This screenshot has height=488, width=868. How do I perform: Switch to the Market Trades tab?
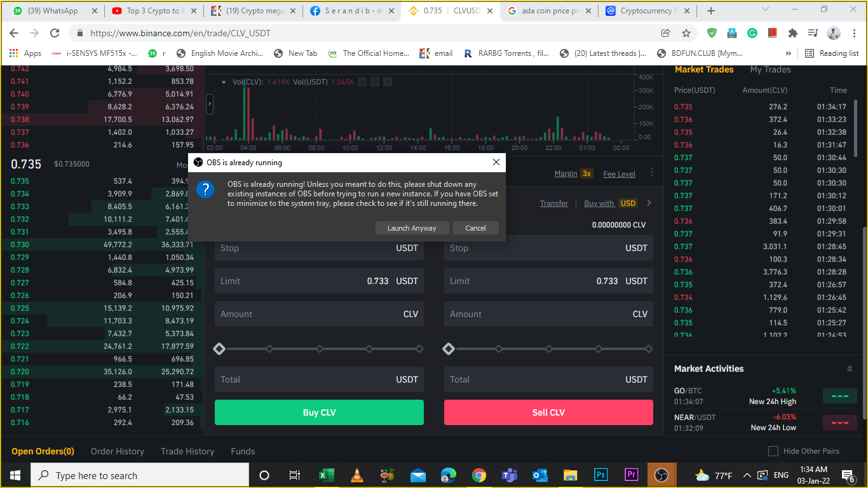[x=704, y=70]
